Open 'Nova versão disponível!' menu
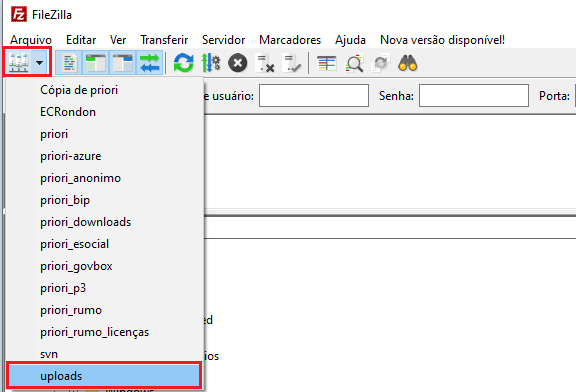 click(442, 40)
